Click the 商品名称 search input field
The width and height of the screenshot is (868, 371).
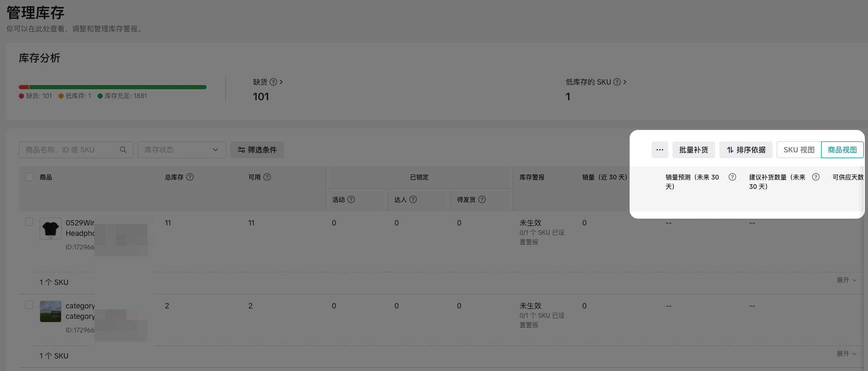point(71,150)
